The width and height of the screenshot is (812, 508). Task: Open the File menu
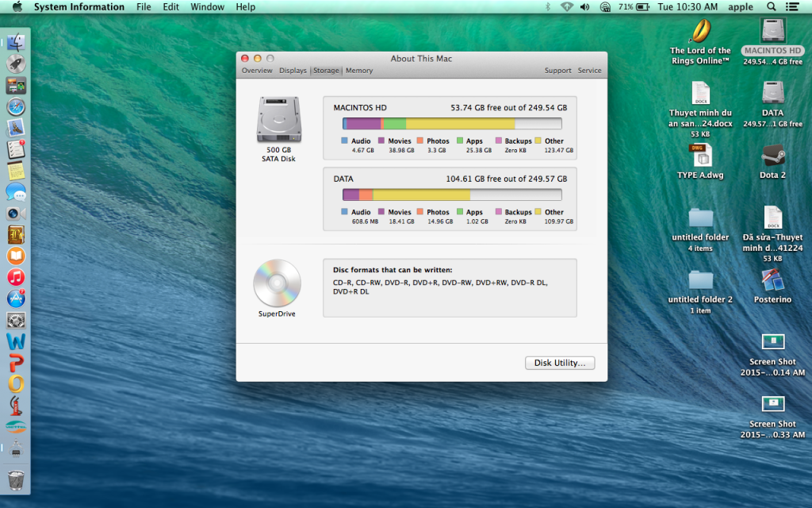pos(144,6)
